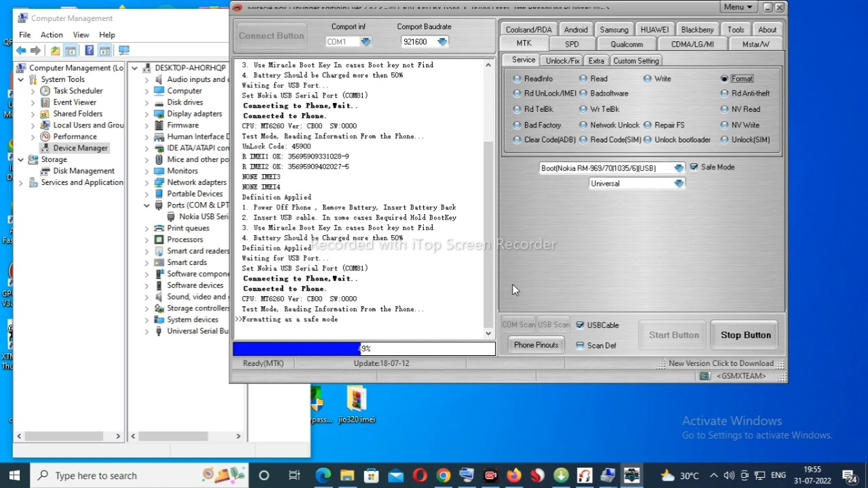The height and width of the screenshot is (488, 868).
Task: Select the ReadInfo radio button
Action: click(517, 79)
